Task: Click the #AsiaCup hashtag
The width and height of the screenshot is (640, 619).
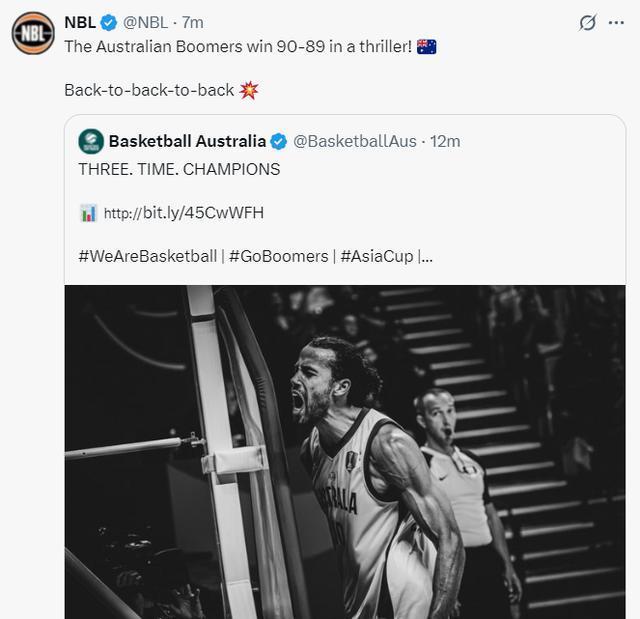Action: [x=376, y=256]
